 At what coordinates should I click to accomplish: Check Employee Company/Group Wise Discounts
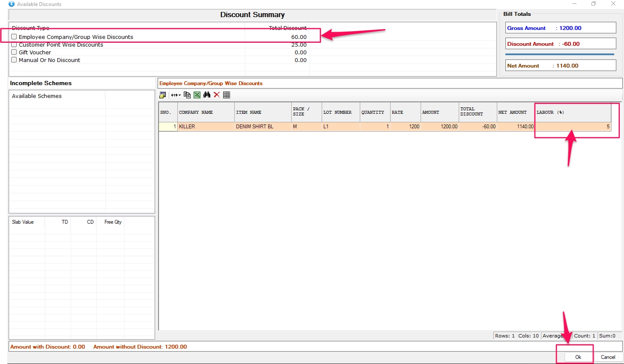14,37
